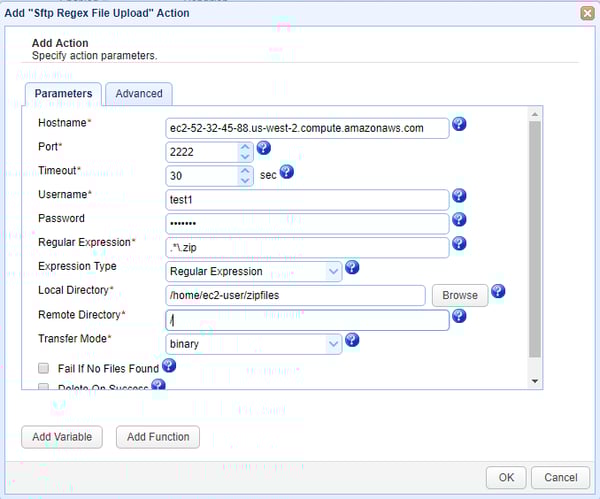Screen dimensions: 600x499
Task: Enable Fail If No Files Found checkbox
Action: pyautogui.click(x=43, y=368)
